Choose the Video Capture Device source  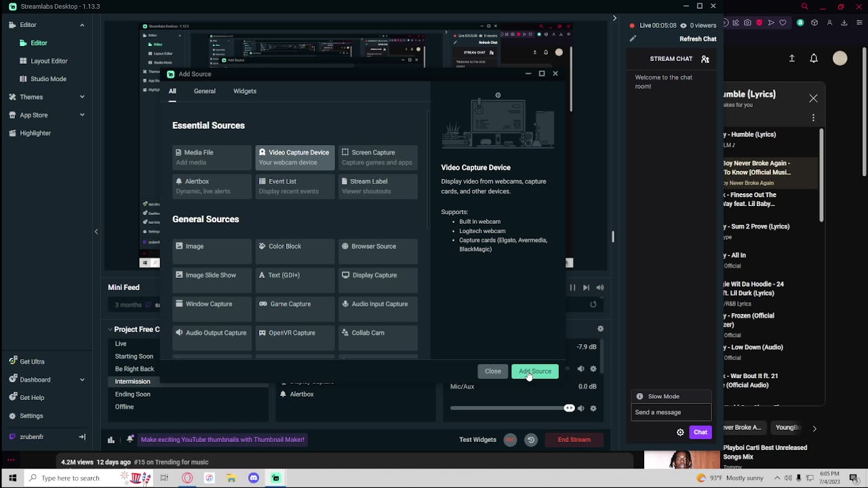coord(295,157)
